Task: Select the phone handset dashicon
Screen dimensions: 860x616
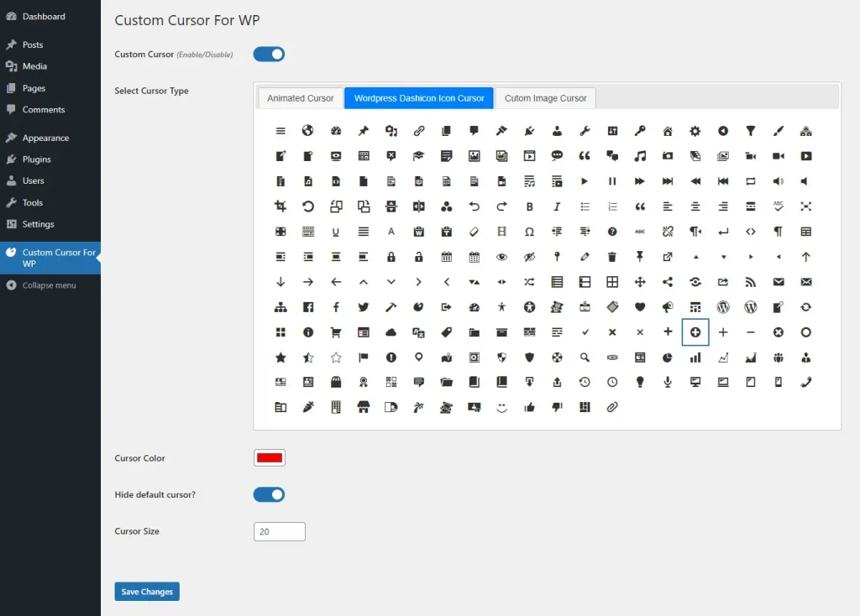Action: pyautogui.click(x=805, y=382)
